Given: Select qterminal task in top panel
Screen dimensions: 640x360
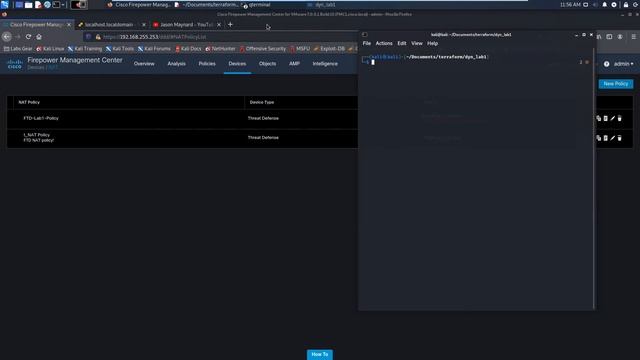Looking at the screenshot, I should coord(256,5).
